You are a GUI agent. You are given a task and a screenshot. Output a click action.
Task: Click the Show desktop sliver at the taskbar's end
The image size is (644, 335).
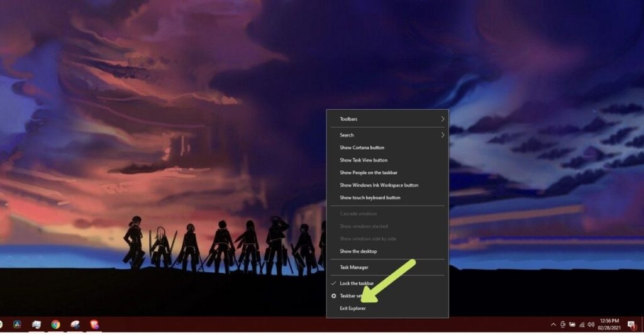(642, 324)
